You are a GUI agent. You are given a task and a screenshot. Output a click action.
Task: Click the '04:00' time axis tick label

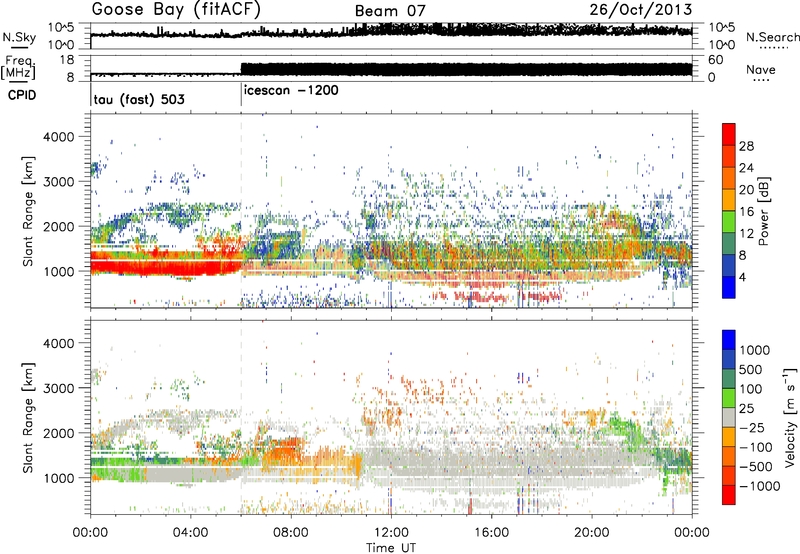pos(190,533)
